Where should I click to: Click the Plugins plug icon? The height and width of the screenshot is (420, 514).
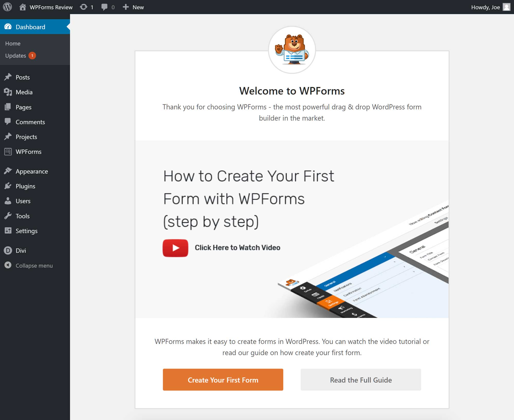click(8, 186)
